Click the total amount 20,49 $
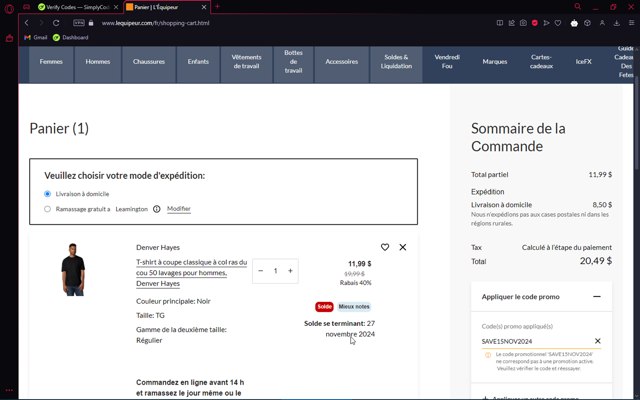 pyautogui.click(x=596, y=261)
